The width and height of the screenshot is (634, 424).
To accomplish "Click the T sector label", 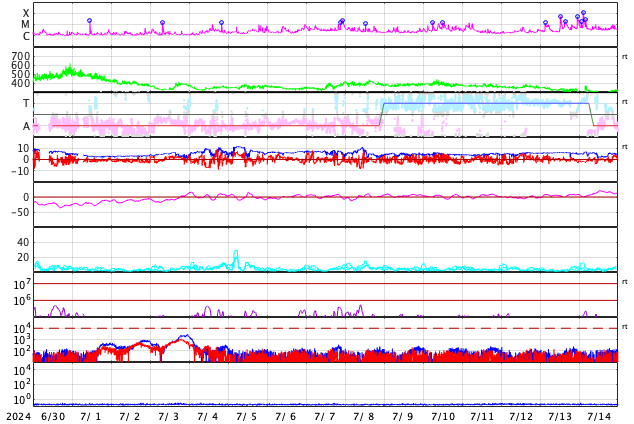I will tap(26, 103).
